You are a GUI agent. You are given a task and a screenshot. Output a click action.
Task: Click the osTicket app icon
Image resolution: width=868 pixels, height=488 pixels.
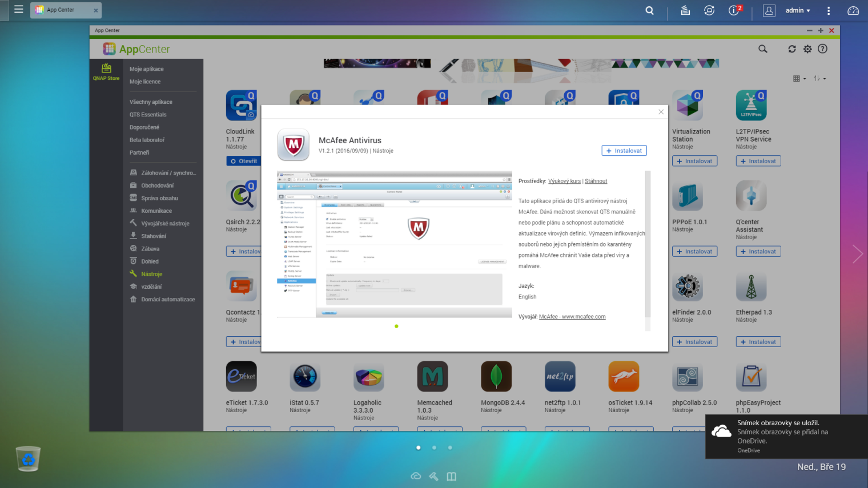(x=624, y=377)
